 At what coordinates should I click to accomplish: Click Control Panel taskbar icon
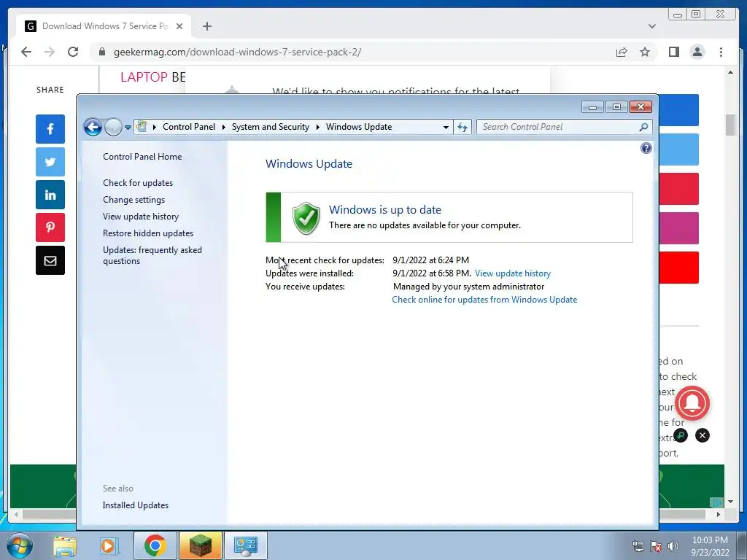pyautogui.click(x=245, y=545)
